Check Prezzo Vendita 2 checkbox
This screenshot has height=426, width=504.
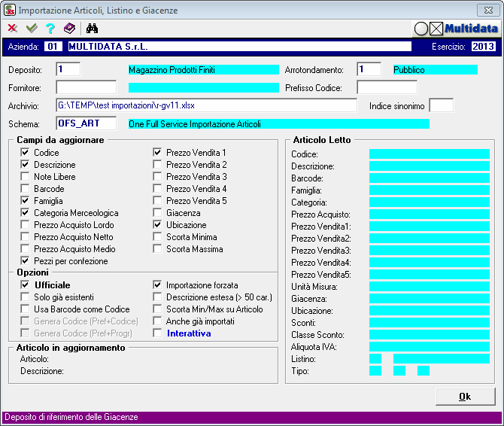[157, 165]
